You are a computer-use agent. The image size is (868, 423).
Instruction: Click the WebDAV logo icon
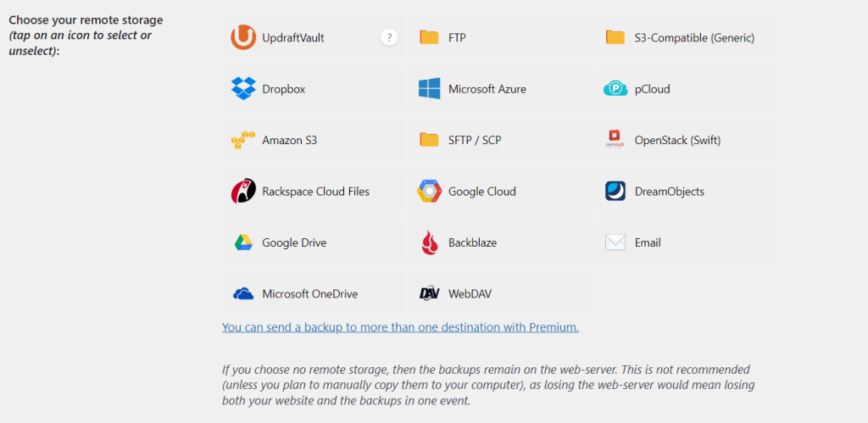pyautogui.click(x=430, y=294)
